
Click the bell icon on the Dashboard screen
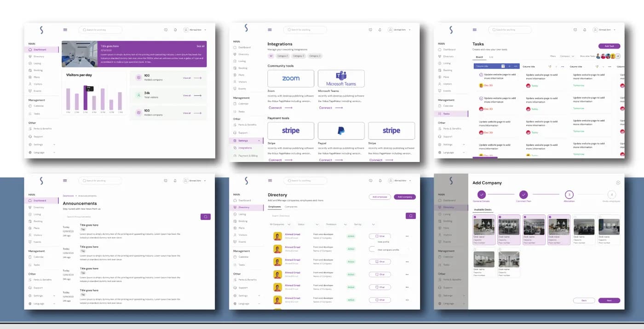[x=175, y=30]
